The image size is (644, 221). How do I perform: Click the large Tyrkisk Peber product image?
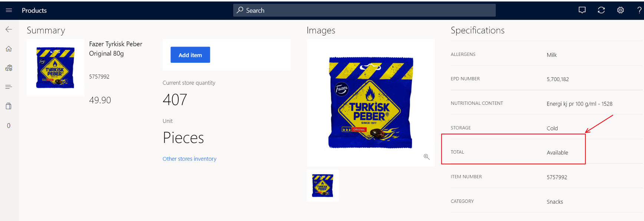(371, 103)
